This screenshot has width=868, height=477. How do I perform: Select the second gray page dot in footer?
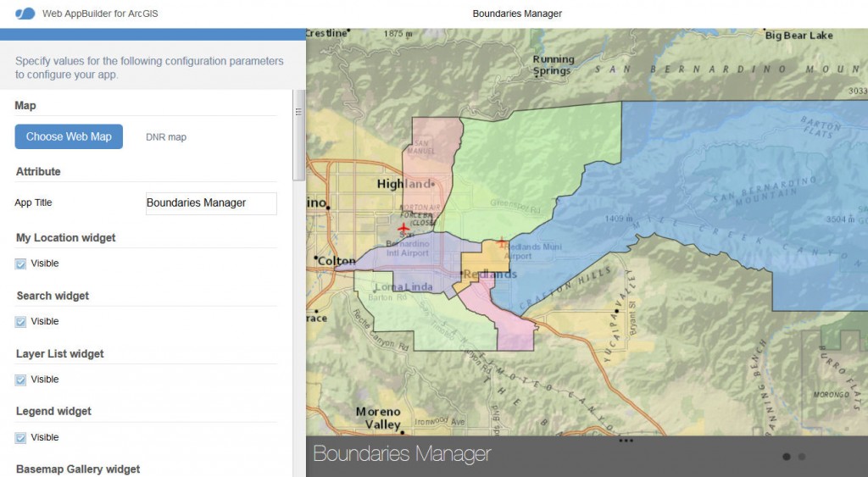802,457
